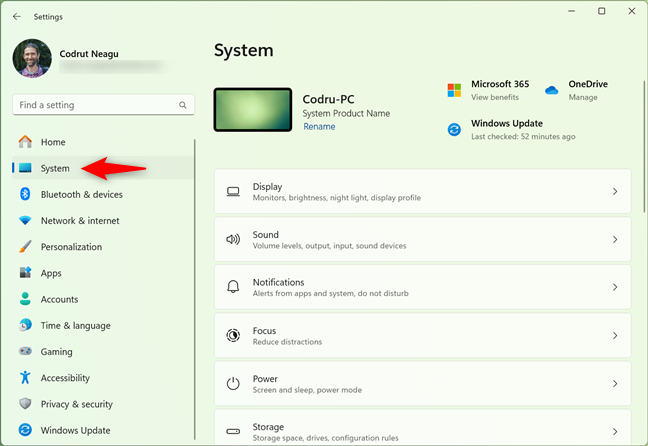Open Accounts settings
The width and height of the screenshot is (648, 446).
coord(103,299)
